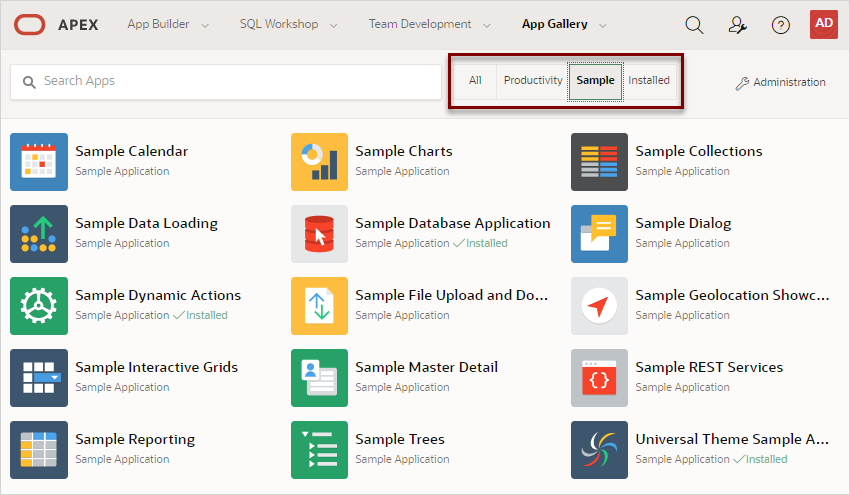Screen dimensions: 850x495
Task: Open the App Gallery menu
Action: (555, 24)
